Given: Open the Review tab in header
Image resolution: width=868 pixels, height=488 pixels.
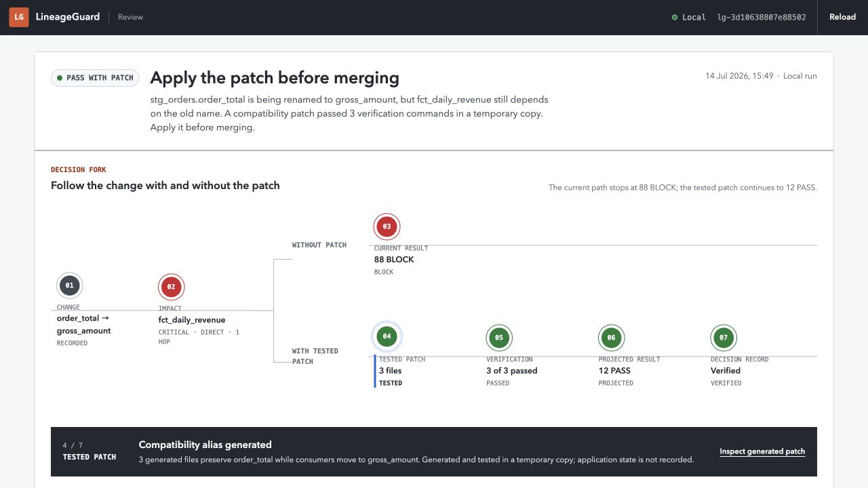Looking at the screenshot, I should click(x=130, y=17).
